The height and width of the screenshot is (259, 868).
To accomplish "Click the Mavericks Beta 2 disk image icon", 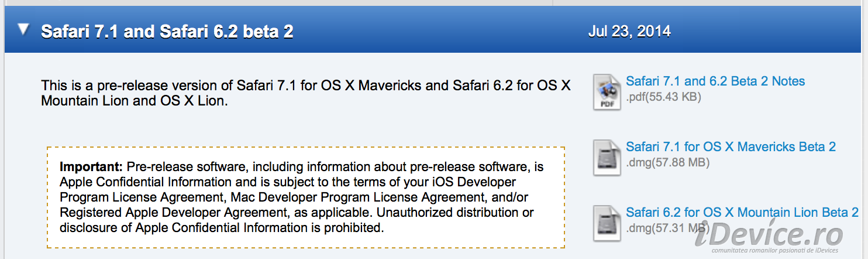I will point(607,158).
